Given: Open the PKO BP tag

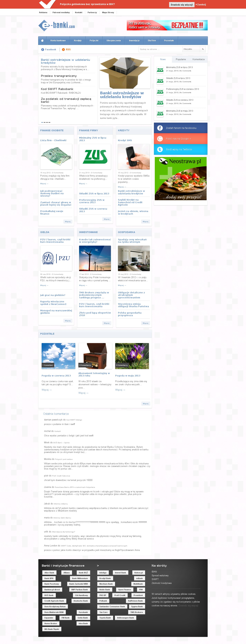Looking at the screenshot, I should 103,595.
